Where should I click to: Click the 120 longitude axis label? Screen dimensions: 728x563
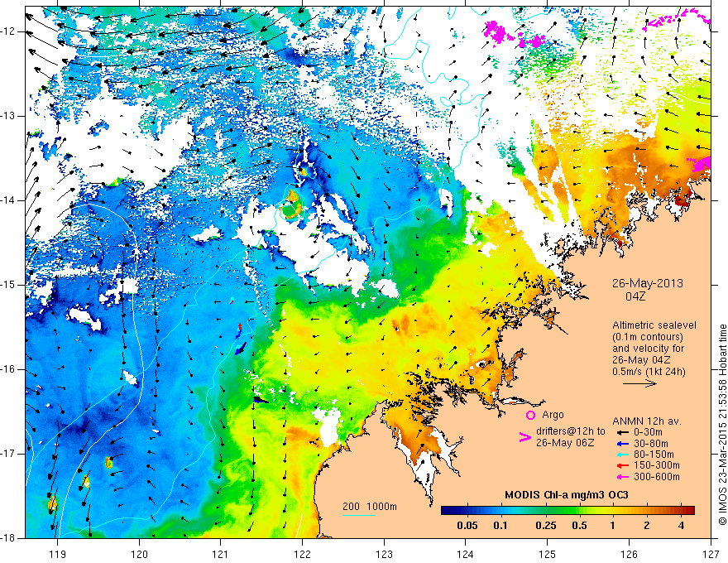pos(139,554)
